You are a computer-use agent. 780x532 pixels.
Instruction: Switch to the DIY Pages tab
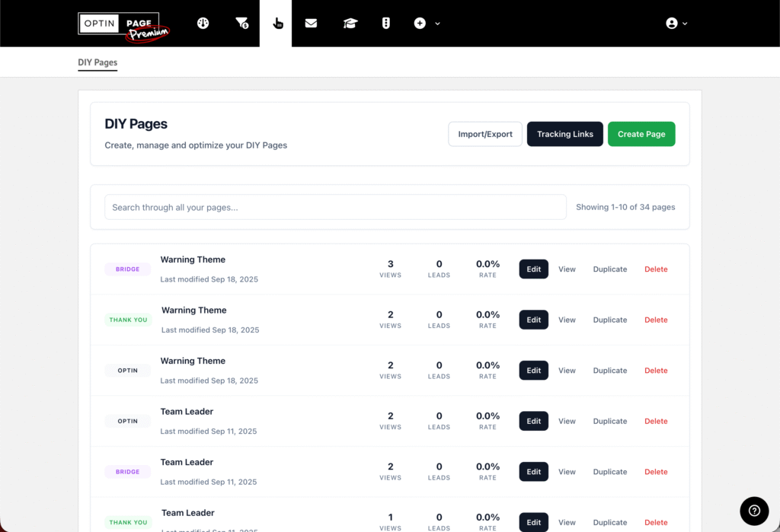coord(97,62)
